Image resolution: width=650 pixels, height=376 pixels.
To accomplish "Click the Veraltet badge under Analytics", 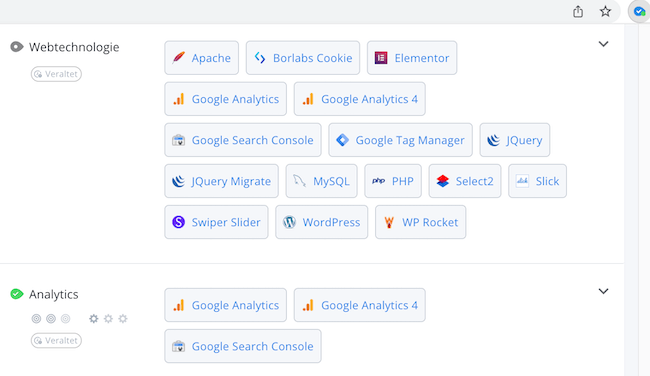I will (x=56, y=340).
